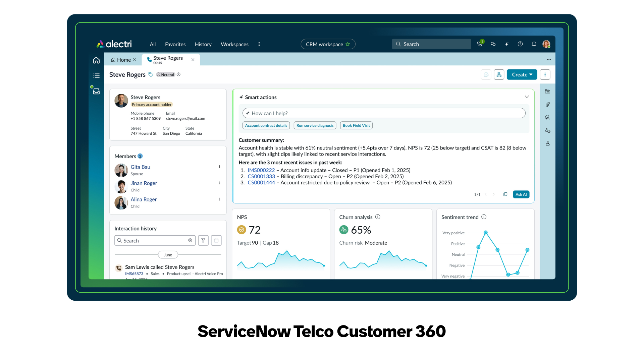
Task: Open the help question mark icon
Action: click(520, 44)
